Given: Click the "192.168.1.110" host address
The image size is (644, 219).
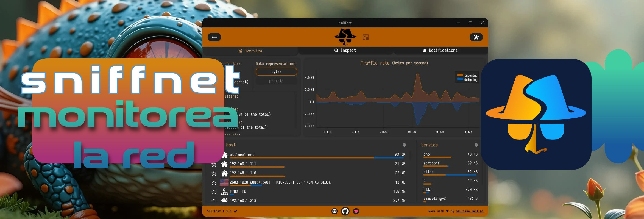Looking at the screenshot, I should point(243,173).
